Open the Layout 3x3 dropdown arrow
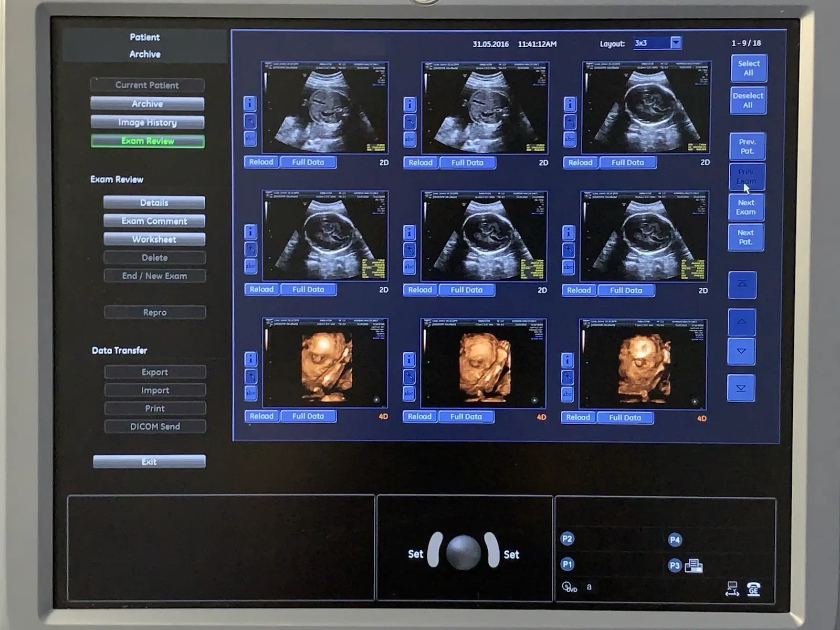This screenshot has height=630, width=840. (676, 43)
